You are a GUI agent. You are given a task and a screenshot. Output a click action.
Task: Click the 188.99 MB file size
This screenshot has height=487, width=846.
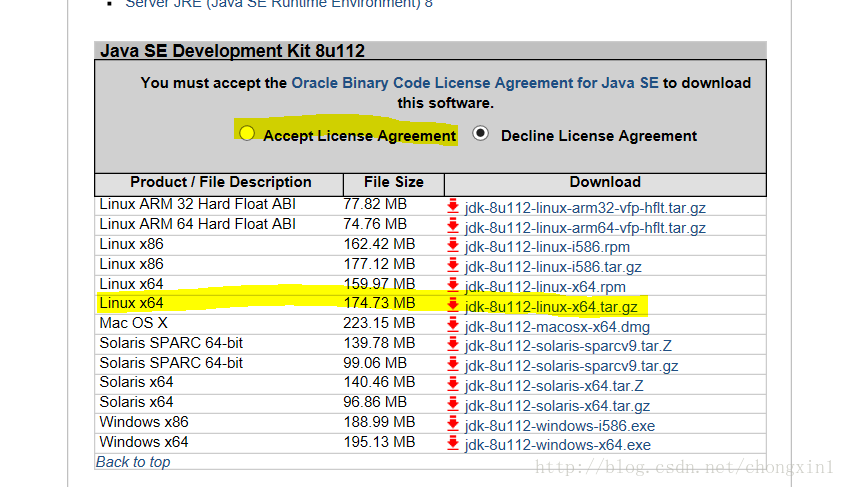click(x=379, y=422)
